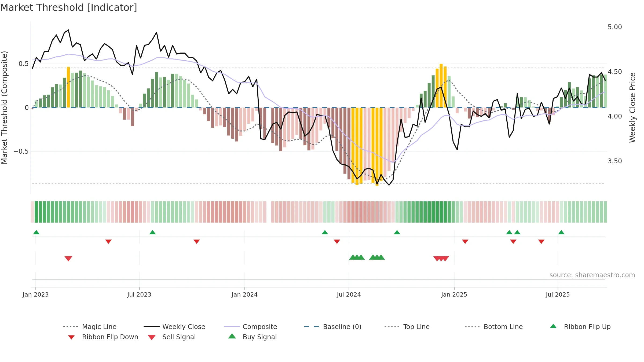Toggle the Ribbon Flip Down legend entry
Screen dimensions: 644x362
(103, 337)
